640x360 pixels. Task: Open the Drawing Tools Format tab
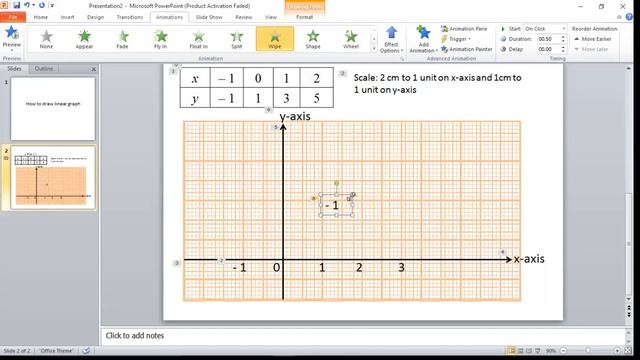[x=304, y=17]
